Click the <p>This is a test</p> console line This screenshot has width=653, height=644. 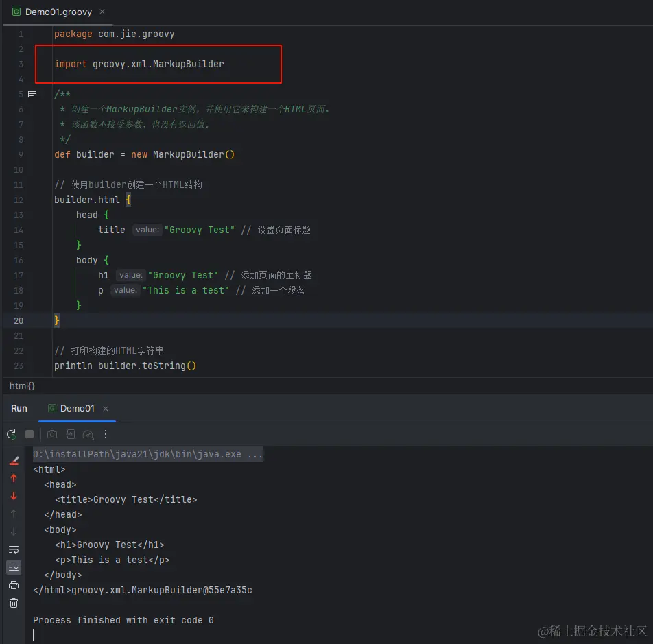112,560
